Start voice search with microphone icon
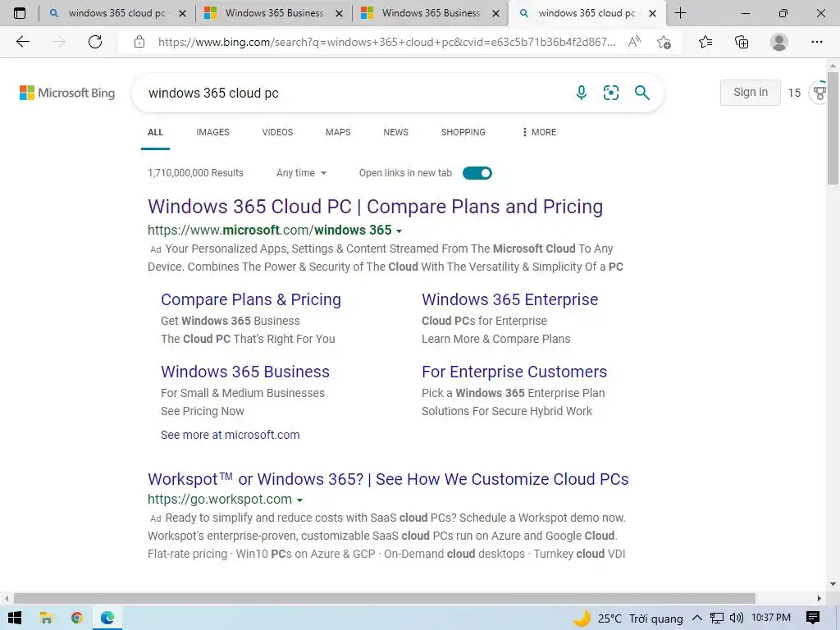The height and width of the screenshot is (630, 840). point(582,93)
